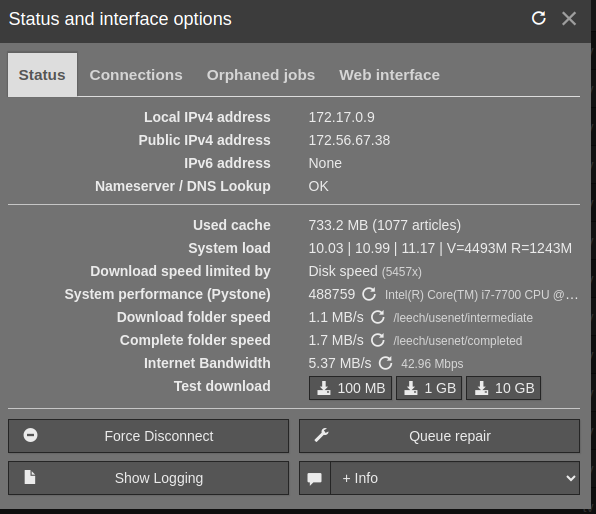Switch to the Connections tab
Screen dimensions: 596x514
(x=136, y=75)
